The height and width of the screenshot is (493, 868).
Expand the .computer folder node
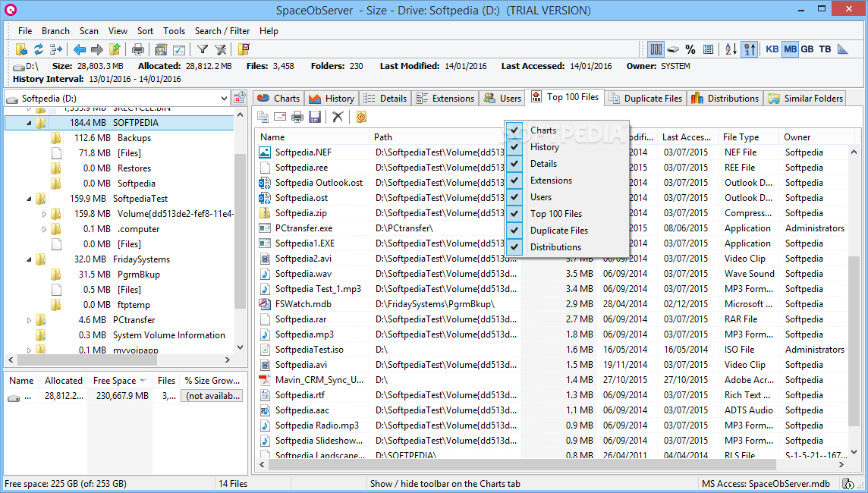tap(44, 229)
